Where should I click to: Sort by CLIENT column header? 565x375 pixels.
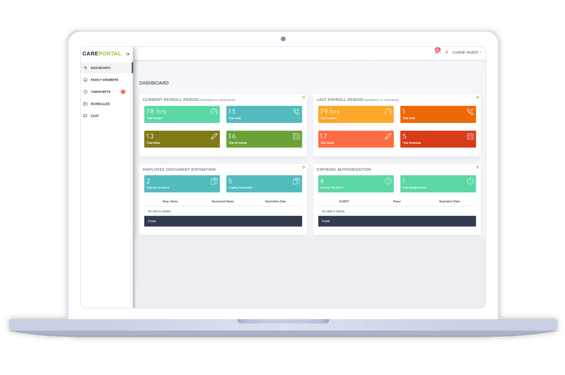click(x=344, y=201)
